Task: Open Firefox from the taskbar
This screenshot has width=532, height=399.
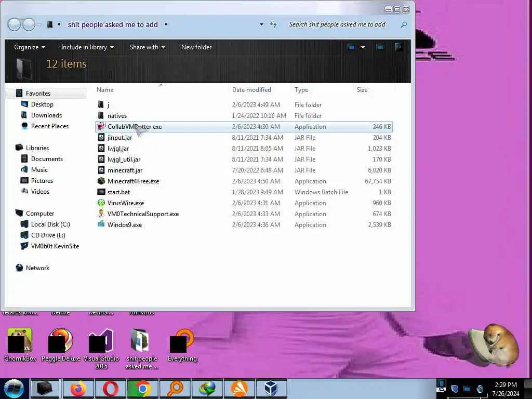Action: (x=78, y=389)
